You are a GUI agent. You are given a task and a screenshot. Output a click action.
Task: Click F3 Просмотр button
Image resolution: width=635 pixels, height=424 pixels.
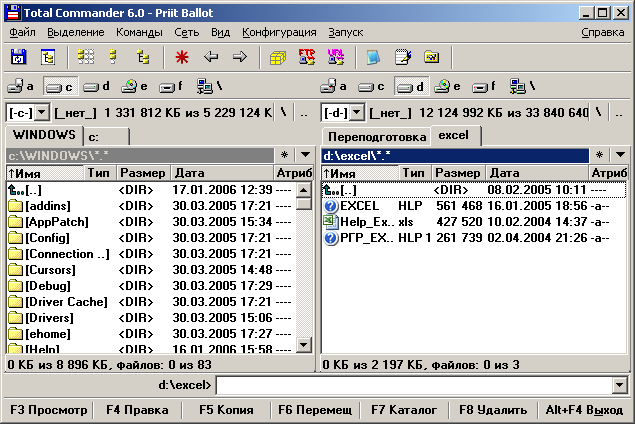[x=49, y=410]
